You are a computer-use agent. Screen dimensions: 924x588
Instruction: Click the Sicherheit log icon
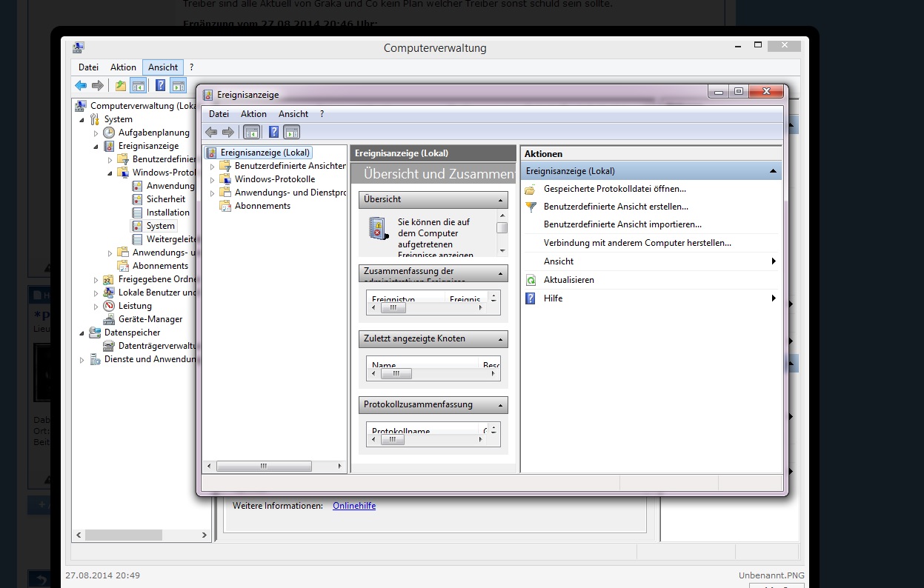[x=137, y=199]
